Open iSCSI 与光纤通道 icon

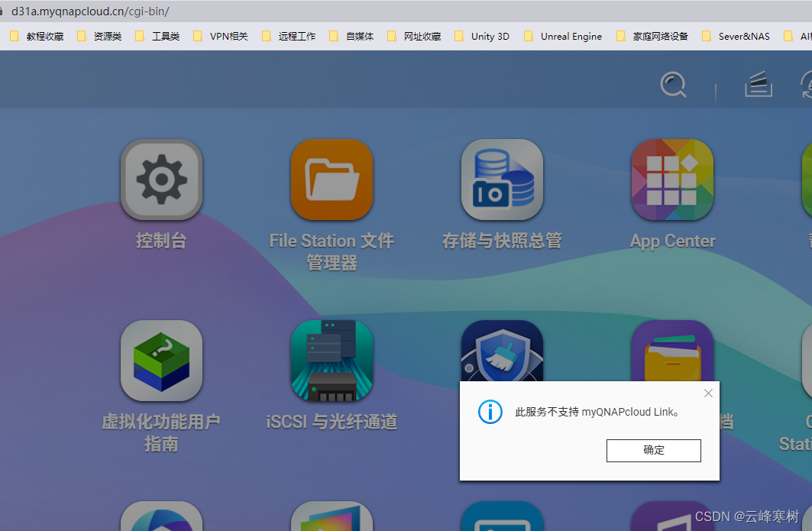[332, 361]
